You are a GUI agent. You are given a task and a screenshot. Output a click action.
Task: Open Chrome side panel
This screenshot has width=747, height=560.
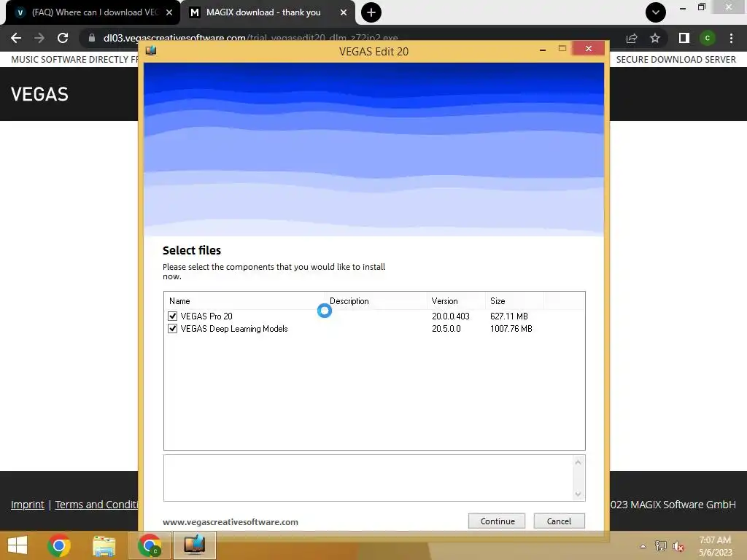(x=684, y=38)
